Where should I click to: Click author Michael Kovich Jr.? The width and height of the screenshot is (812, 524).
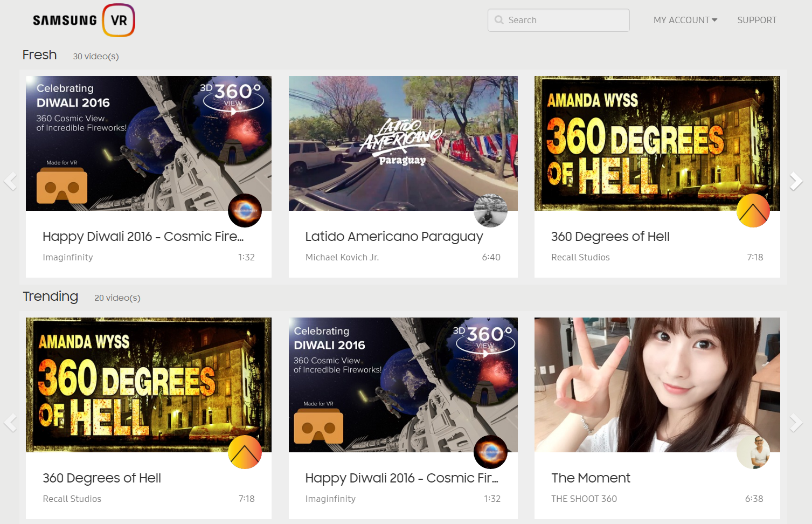[342, 257]
